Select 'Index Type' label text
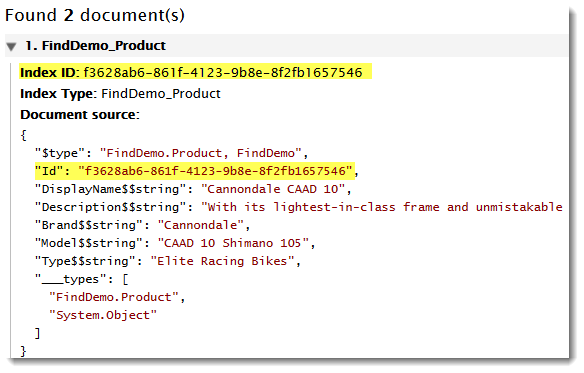The height and width of the screenshot is (373, 584). [x=57, y=94]
